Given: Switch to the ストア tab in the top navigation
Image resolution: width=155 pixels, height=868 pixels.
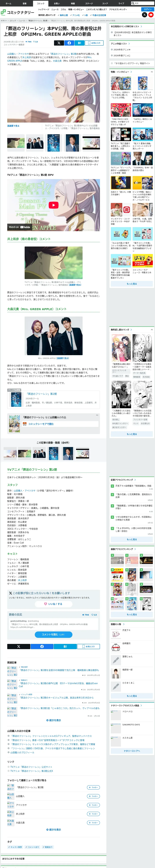Looking at the screenshot, I should click(x=105, y=3).
